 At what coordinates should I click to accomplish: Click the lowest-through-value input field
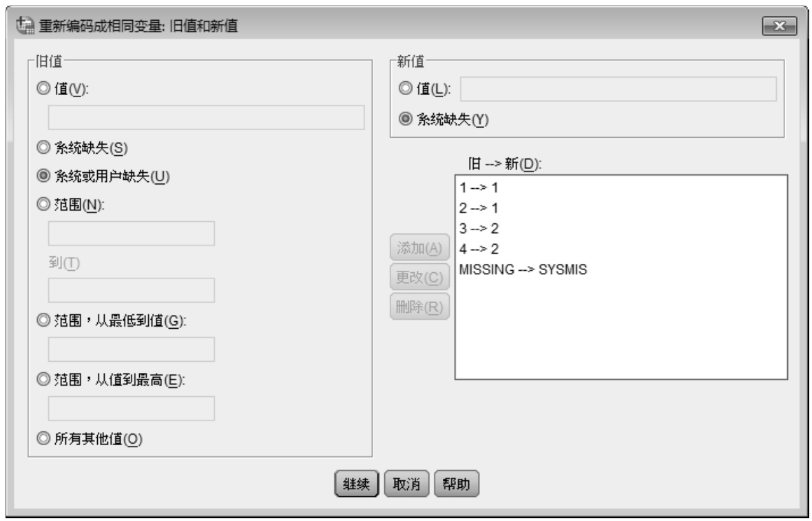132,349
